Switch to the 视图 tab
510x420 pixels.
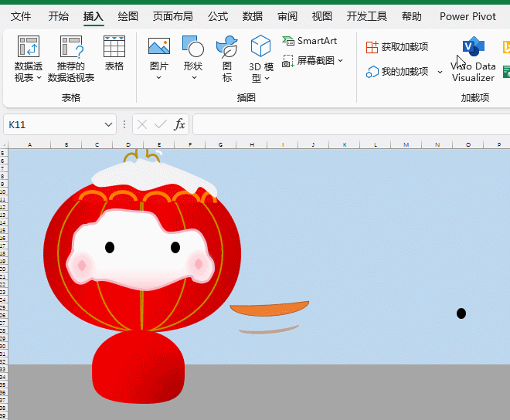(x=322, y=16)
